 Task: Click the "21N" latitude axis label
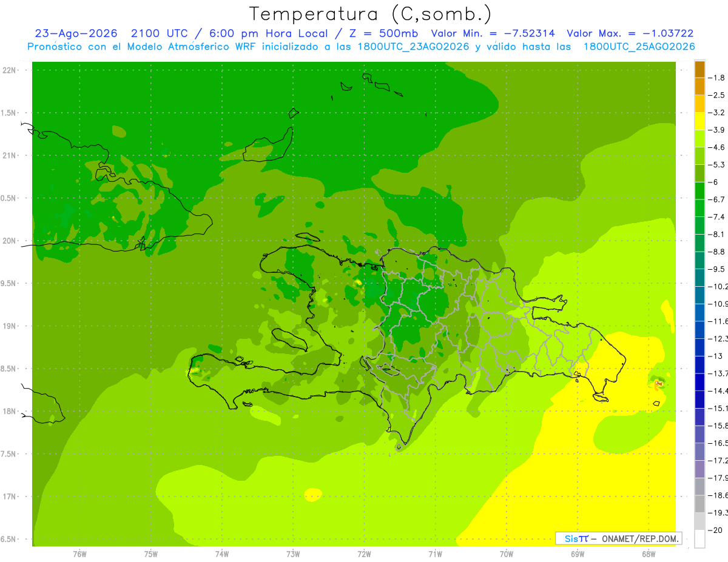point(9,156)
